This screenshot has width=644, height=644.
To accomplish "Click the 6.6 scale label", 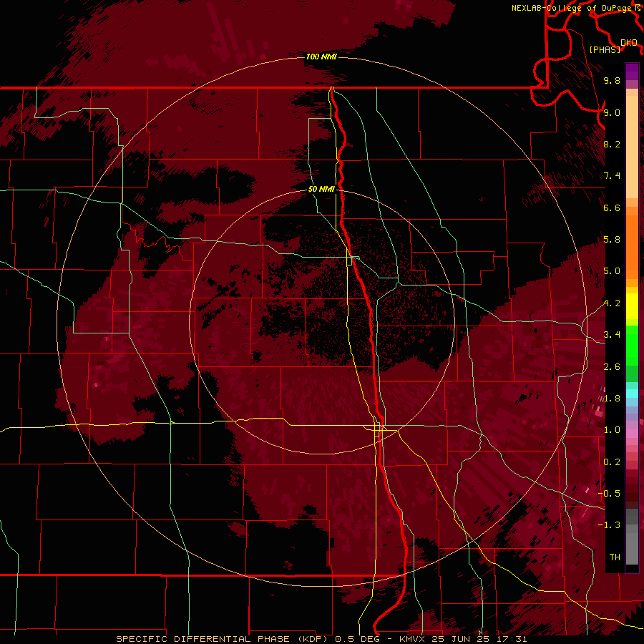I will click(x=612, y=208).
